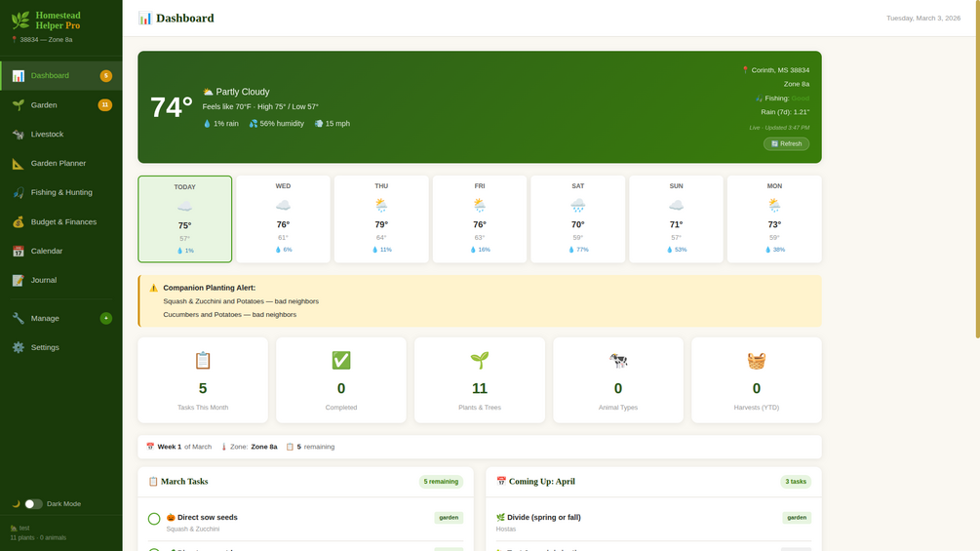Screen dimensions: 980x551
Task: Open Budget & Finances
Action: pos(61,221)
